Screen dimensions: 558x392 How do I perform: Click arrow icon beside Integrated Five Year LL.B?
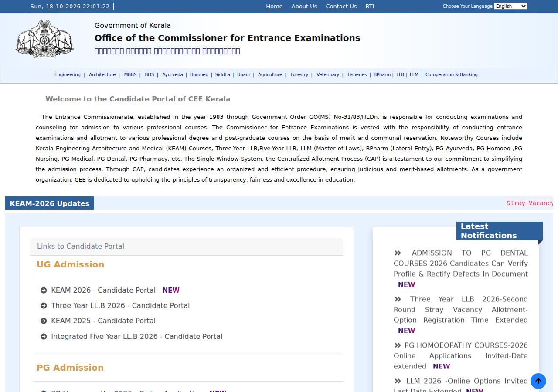point(44,337)
